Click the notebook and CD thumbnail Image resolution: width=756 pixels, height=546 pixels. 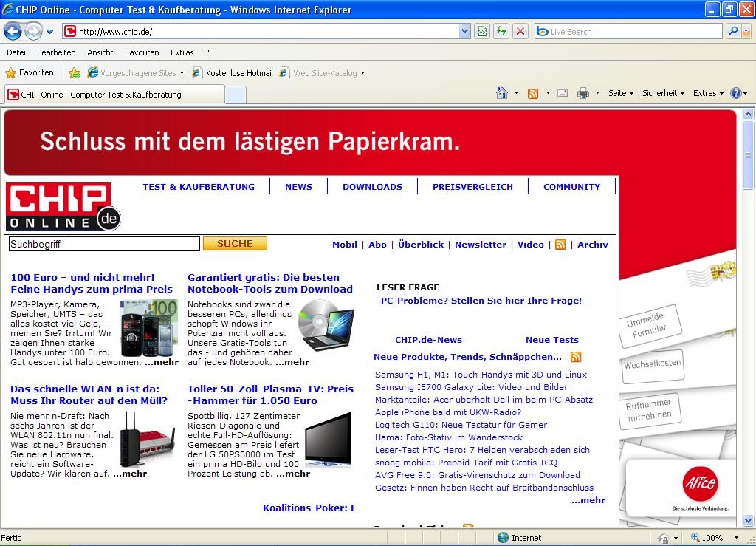tap(326, 326)
